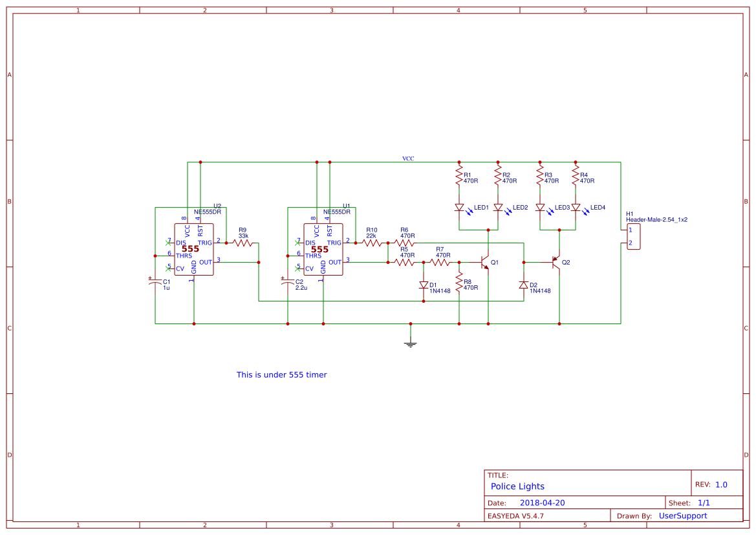The width and height of the screenshot is (756, 535).
Task: Select the LED2 diode symbol
Action: [499, 208]
